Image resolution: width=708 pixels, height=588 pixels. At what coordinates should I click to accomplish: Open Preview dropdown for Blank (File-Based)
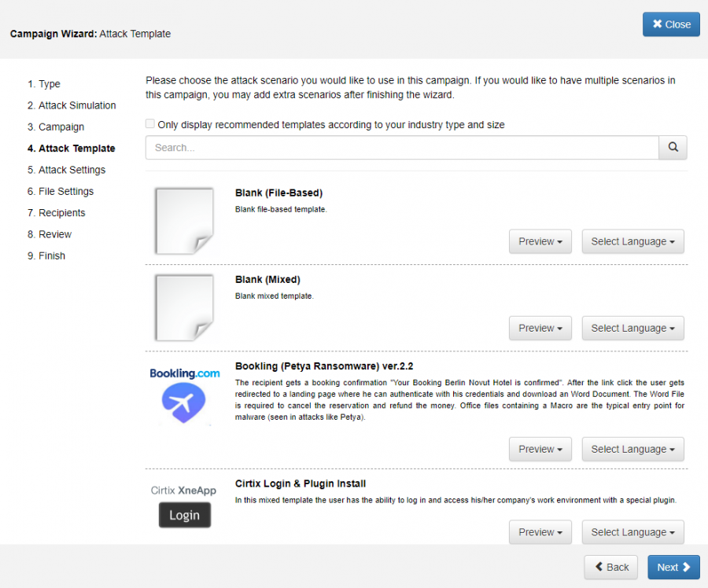[541, 241]
